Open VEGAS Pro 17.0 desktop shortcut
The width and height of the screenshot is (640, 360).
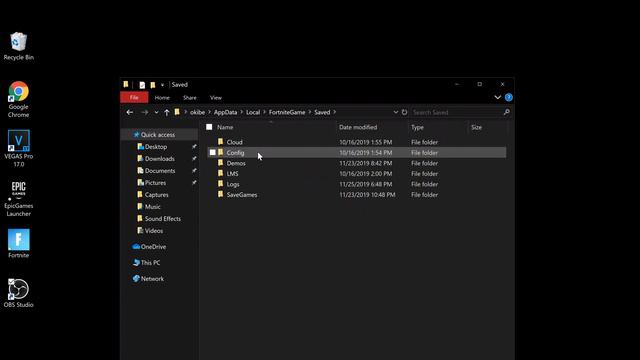point(18,149)
